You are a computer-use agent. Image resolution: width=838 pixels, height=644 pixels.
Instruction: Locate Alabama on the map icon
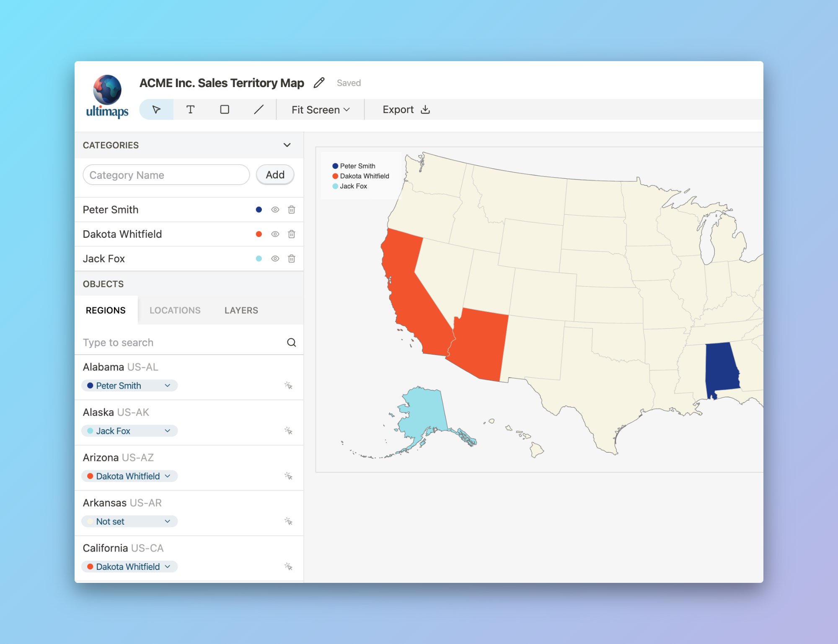tap(288, 386)
